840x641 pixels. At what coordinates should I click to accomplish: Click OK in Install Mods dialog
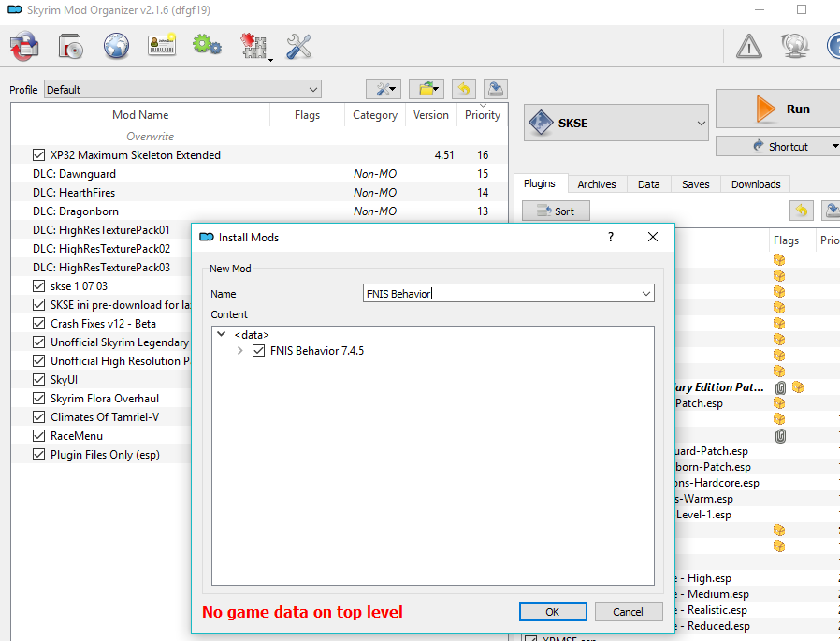coord(552,611)
